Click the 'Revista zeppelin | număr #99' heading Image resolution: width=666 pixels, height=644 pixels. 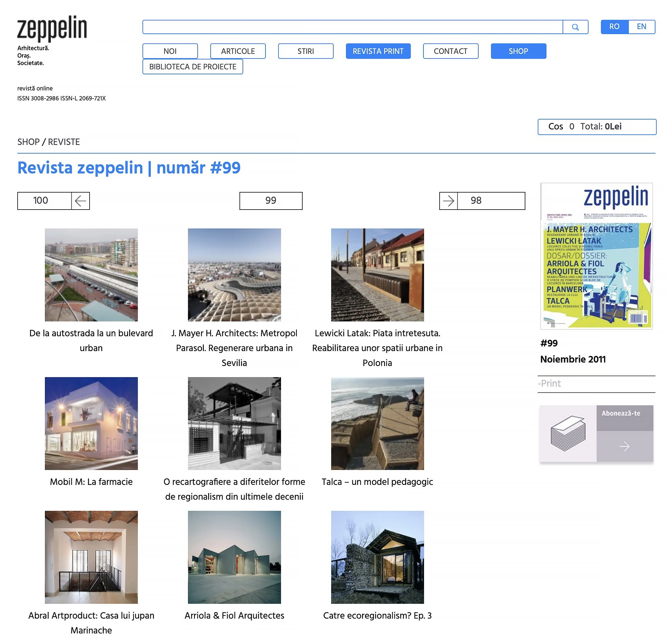click(x=129, y=168)
